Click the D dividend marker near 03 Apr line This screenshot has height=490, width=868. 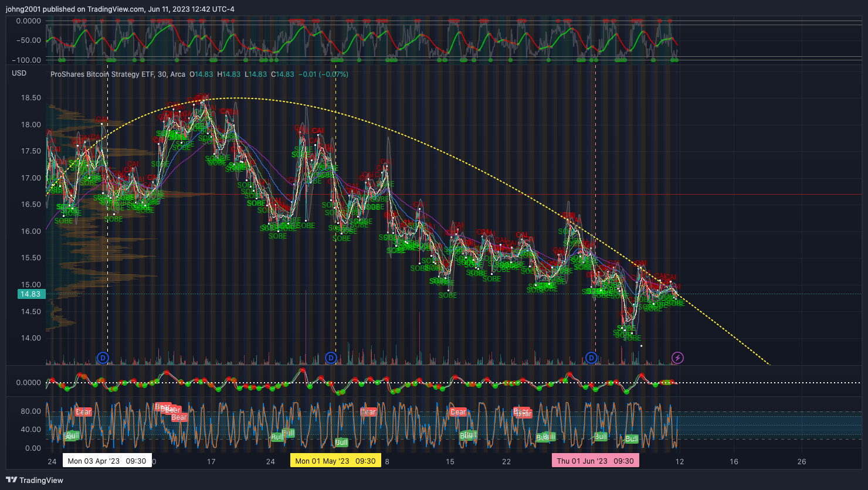(x=103, y=357)
